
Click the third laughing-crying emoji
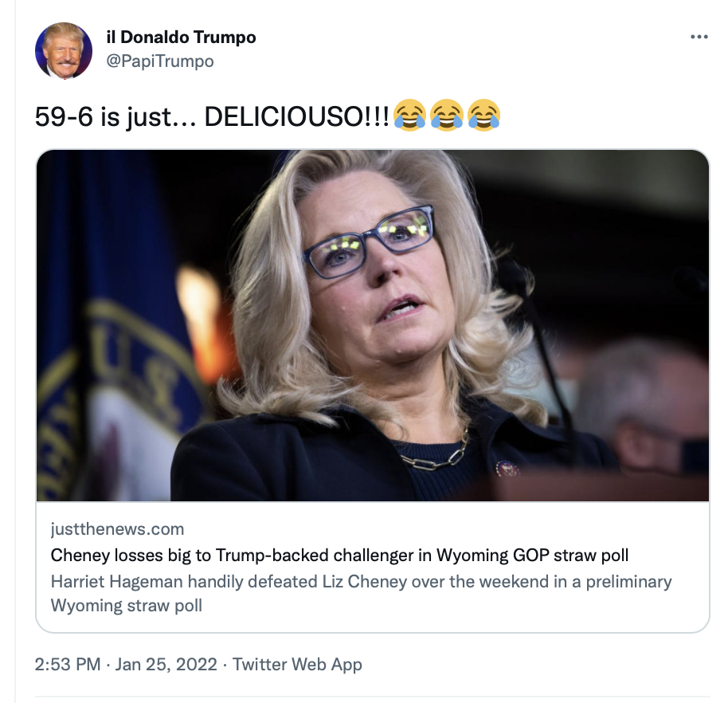coord(483,116)
